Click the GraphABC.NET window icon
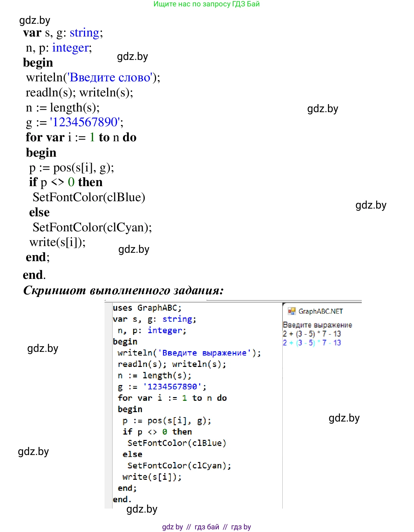The width and height of the screenshot is (414, 532). point(292,311)
